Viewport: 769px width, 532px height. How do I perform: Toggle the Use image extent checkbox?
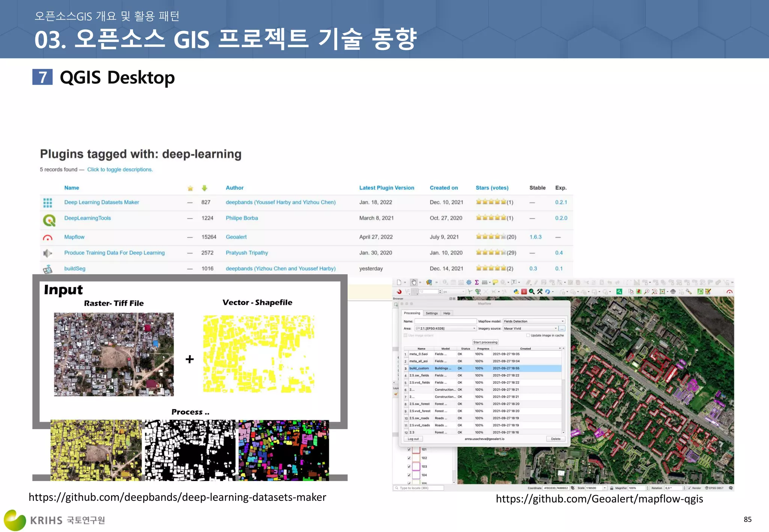[x=406, y=335]
